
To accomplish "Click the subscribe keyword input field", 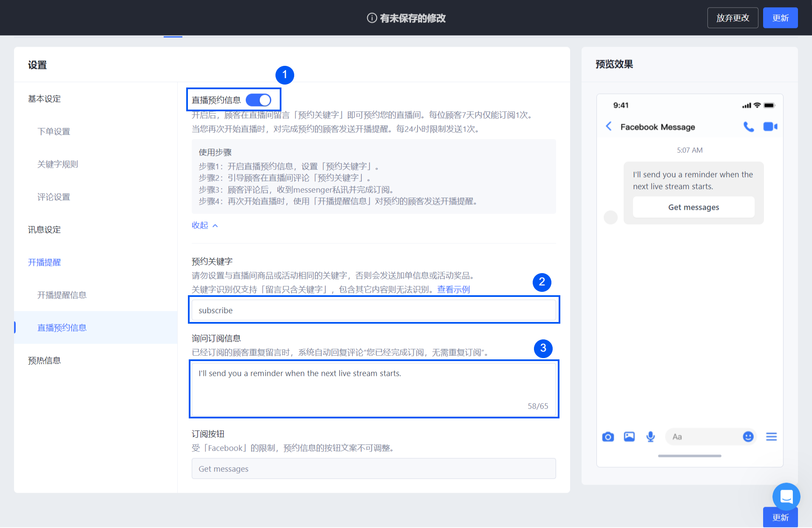I will coord(374,310).
